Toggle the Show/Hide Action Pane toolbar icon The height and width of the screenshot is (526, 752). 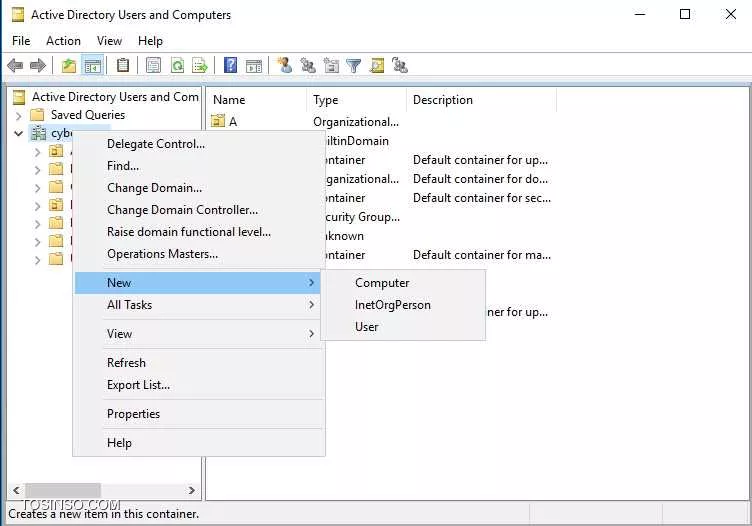[x=254, y=65]
